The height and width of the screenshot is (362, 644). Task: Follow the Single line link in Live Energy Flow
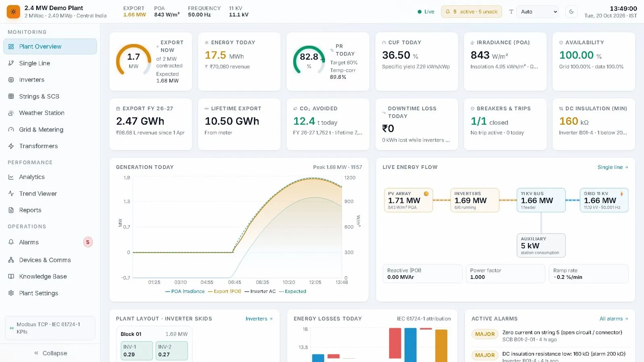tap(613, 167)
